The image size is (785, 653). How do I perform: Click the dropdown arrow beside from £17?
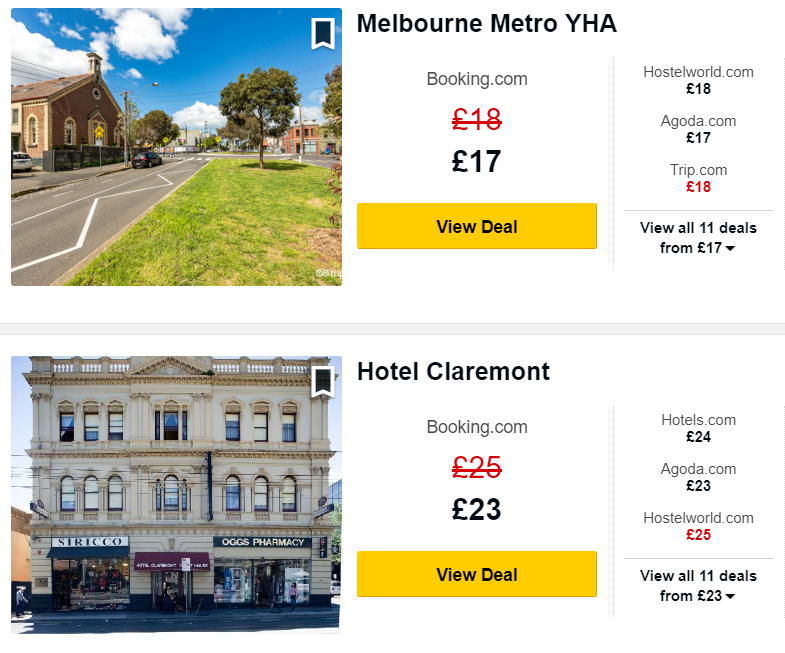pos(730,248)
